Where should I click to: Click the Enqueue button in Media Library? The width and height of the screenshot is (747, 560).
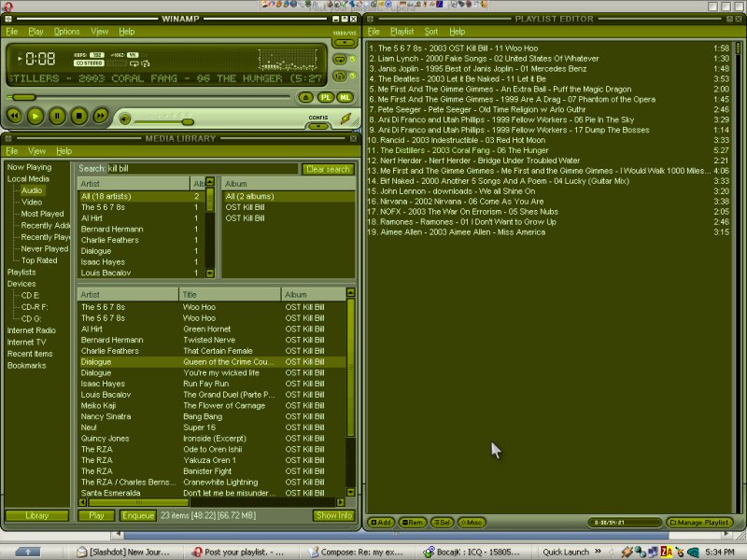[137, 515]
